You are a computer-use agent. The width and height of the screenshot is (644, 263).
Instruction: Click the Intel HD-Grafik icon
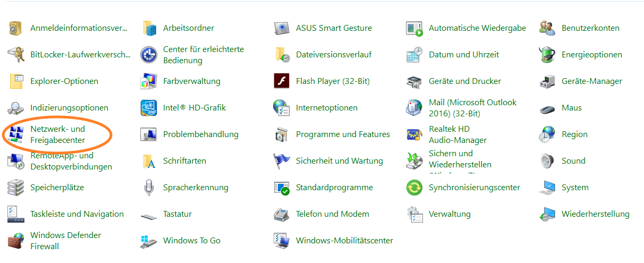pyautogui.click(x=149, y=108)
